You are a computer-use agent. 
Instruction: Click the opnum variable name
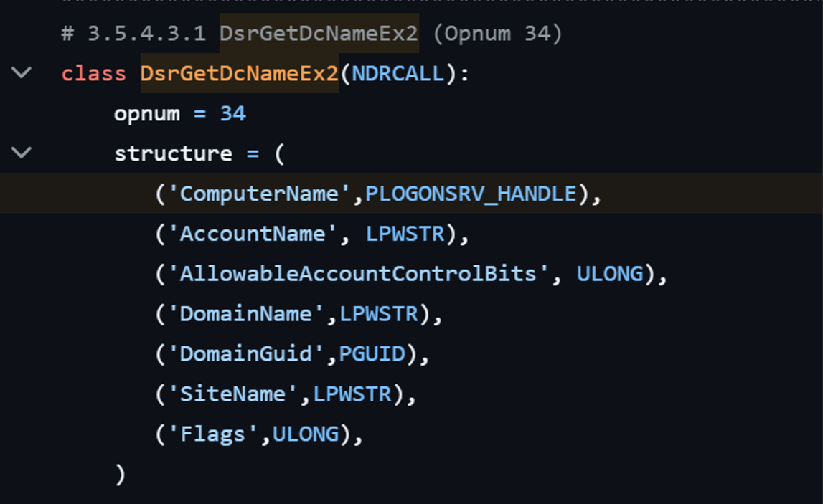pyautogui.click(x=146, y=113)
